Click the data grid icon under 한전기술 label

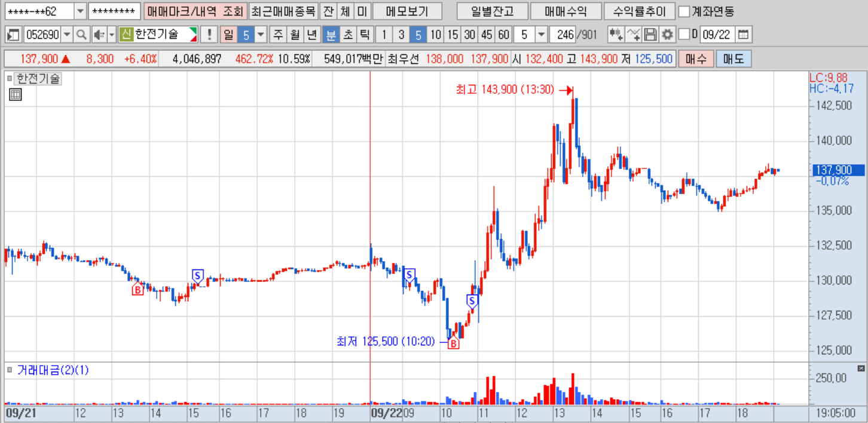pos(16,94)
